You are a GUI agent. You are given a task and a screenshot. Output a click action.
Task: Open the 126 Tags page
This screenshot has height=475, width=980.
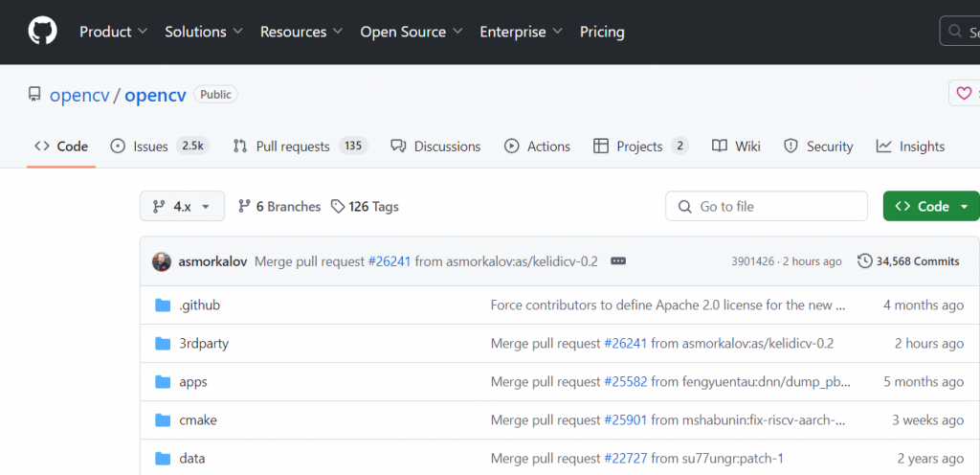(x=365, y=207)
